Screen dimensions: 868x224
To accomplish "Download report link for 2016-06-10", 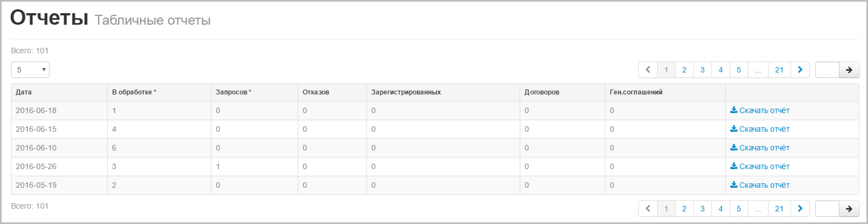I will point(764,148).
